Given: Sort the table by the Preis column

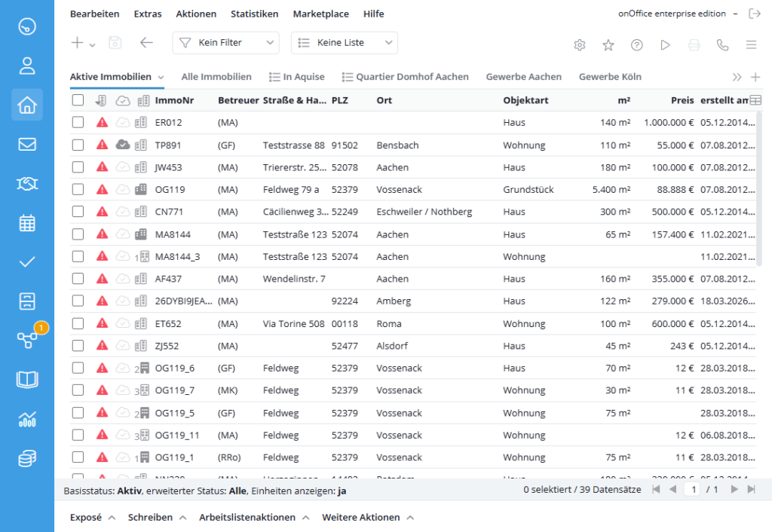Looking at the screenshot, I should click(682, 100).
